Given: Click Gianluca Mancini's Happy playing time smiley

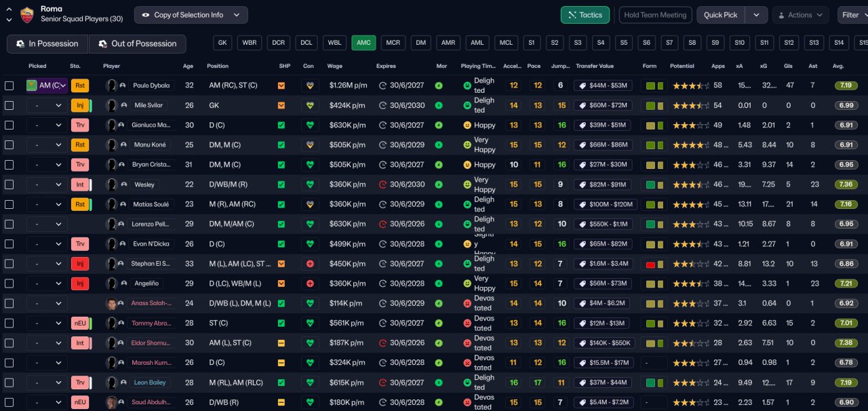Looking at the screenshot, I should [467, 125].
